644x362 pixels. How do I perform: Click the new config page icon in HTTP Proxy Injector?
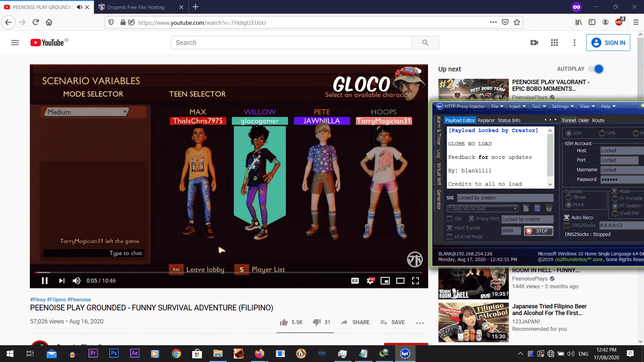tap(526, 208)
